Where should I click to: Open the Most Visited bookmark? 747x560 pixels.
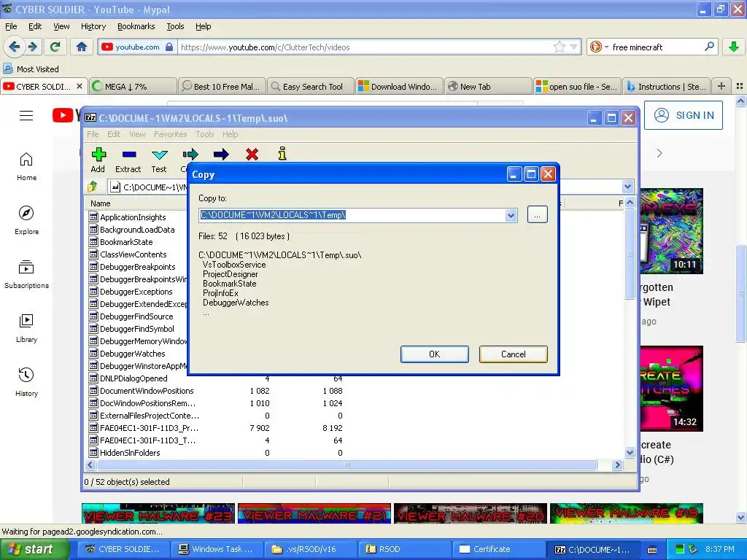[x=31, y=69]
